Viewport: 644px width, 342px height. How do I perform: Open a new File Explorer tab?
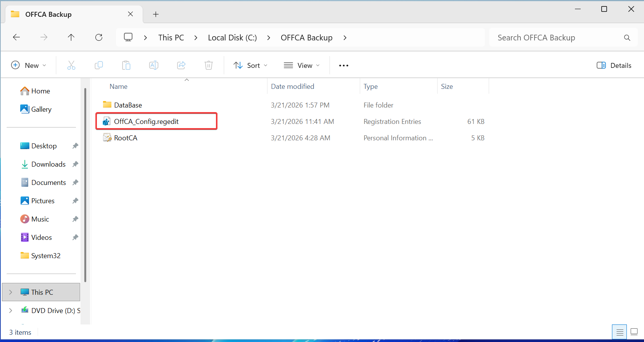point(156,14)
